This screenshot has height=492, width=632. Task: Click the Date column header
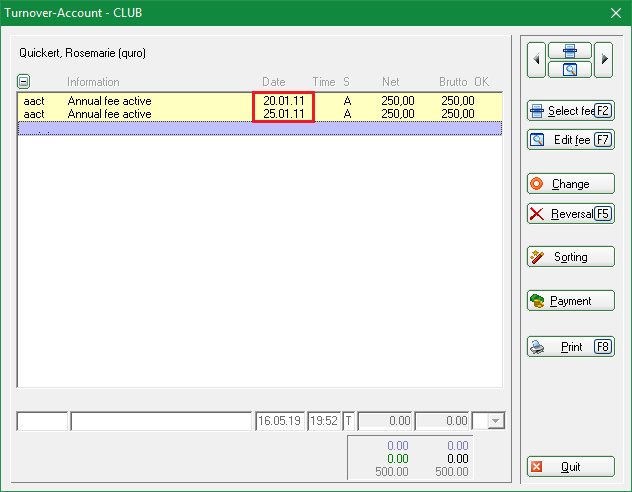click(274, 82)
